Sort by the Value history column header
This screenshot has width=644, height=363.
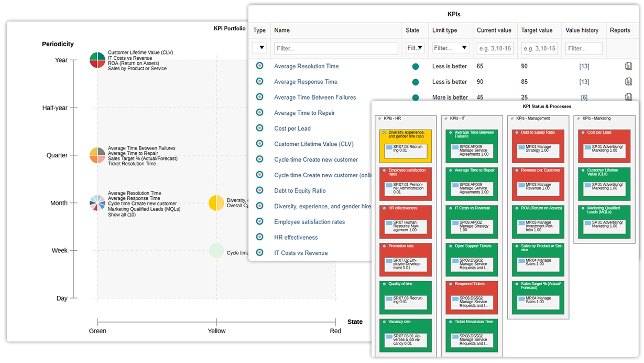click(x=582, y=30)
